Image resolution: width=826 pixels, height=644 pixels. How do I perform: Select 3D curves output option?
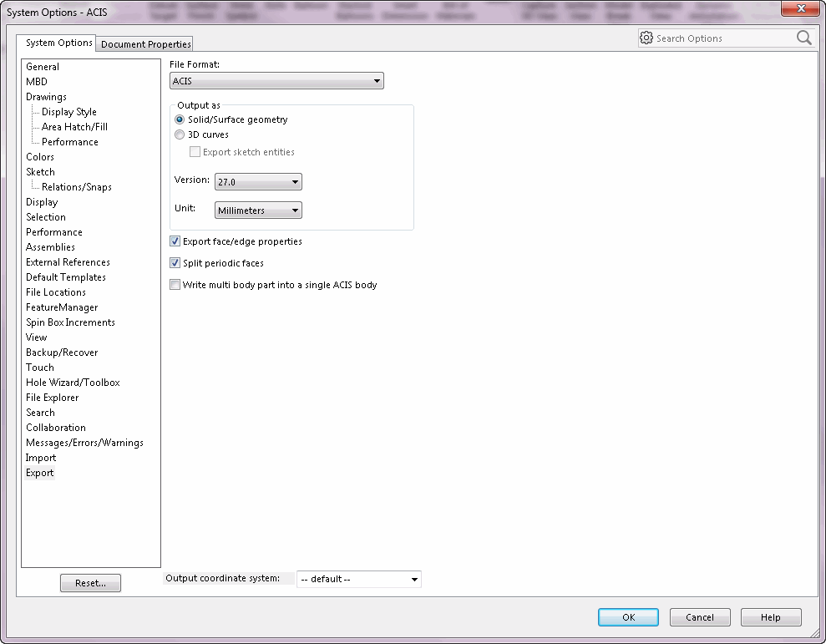pyautogui.click(x=180, y=134)
